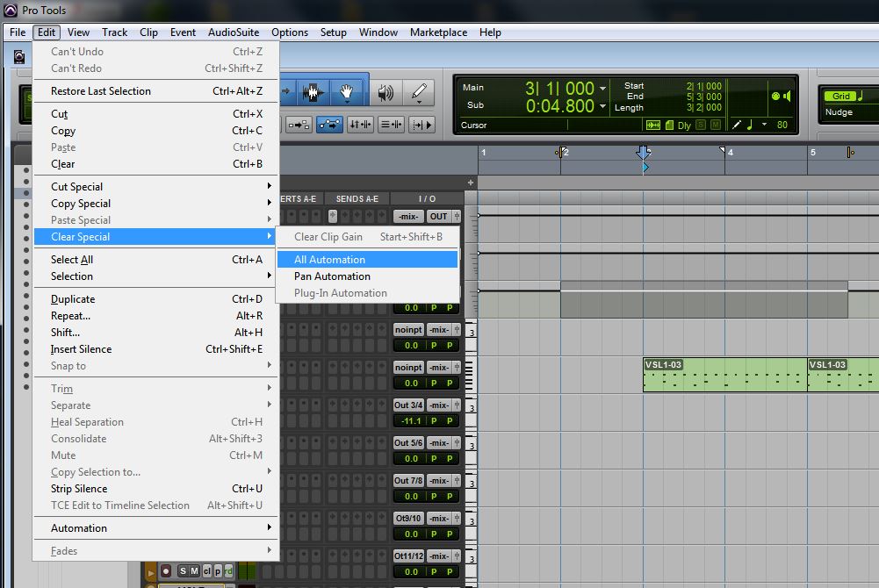The image size is (879, 588).
Task: Click the note value icon beside tempo
Action: pyautogui.click(x=750, y=125)
